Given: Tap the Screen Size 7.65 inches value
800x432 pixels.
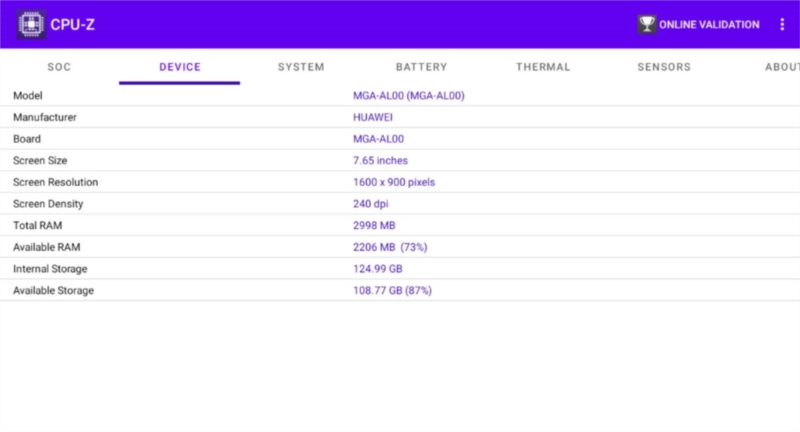Looking at the screenshot, I should coord(380,160).
